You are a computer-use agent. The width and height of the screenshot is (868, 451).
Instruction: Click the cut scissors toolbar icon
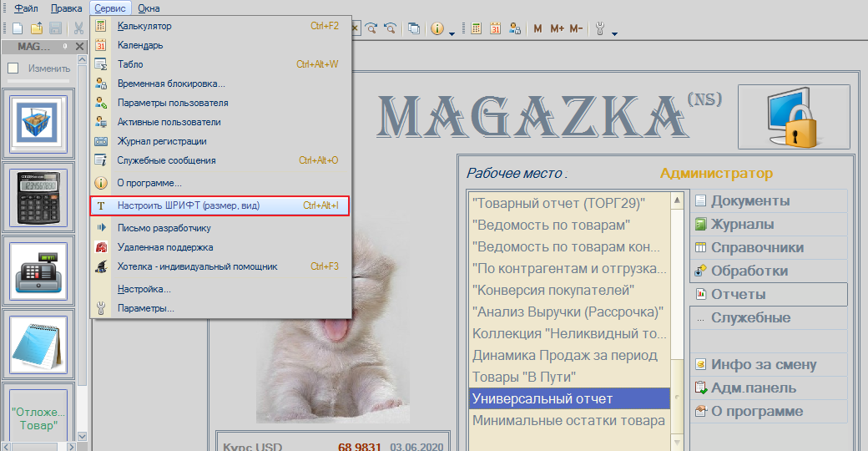click(x=78, y=28)
